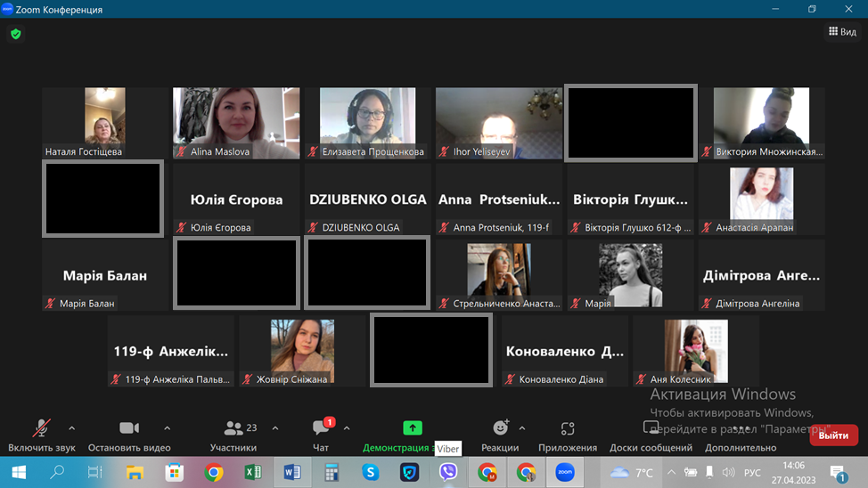Open the Вид view menu

click(x=842, y=32)
